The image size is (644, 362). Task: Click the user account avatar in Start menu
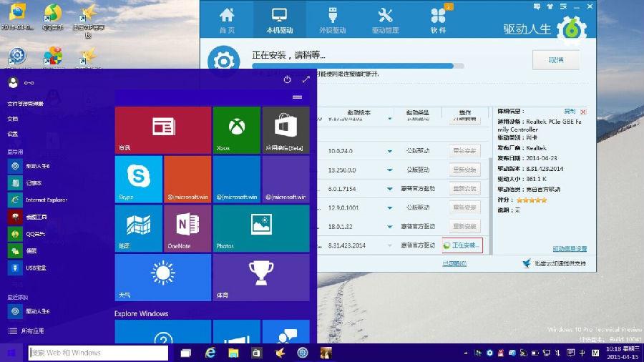click(x=13, y=82)
